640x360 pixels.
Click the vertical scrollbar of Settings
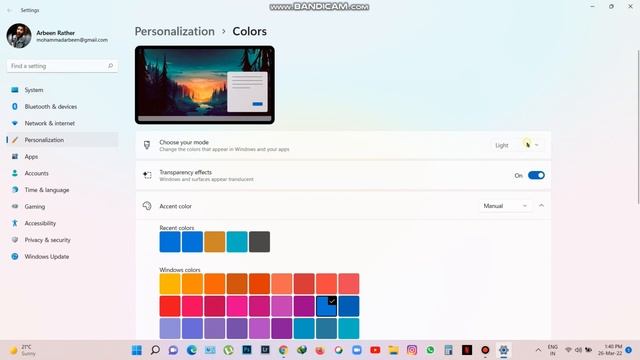click(x=638, y=127)
